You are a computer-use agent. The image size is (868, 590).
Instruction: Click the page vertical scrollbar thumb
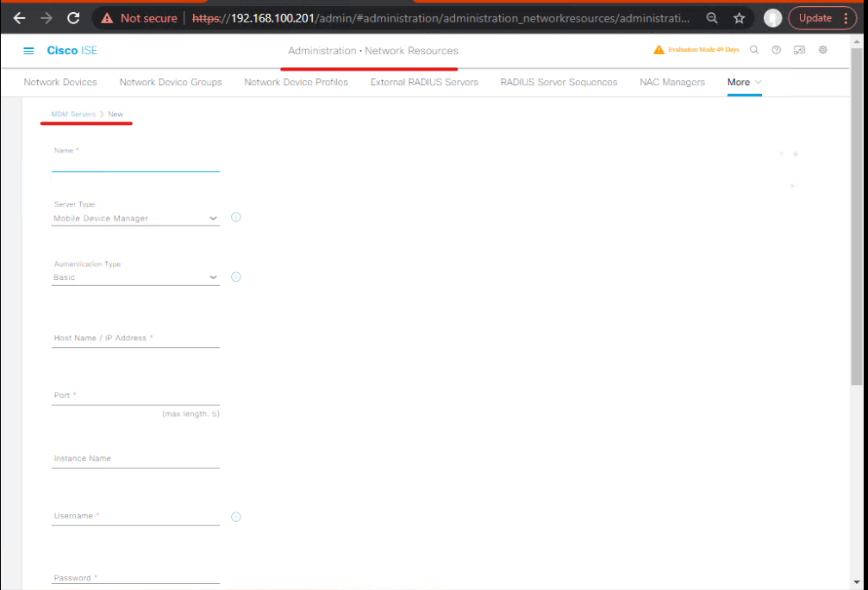point(857,215)
